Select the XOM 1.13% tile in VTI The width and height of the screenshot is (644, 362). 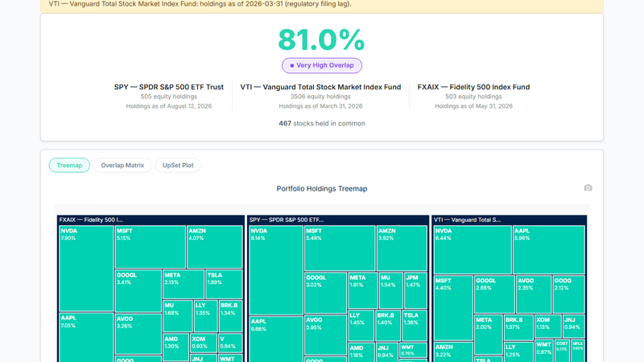pos(548,327)
